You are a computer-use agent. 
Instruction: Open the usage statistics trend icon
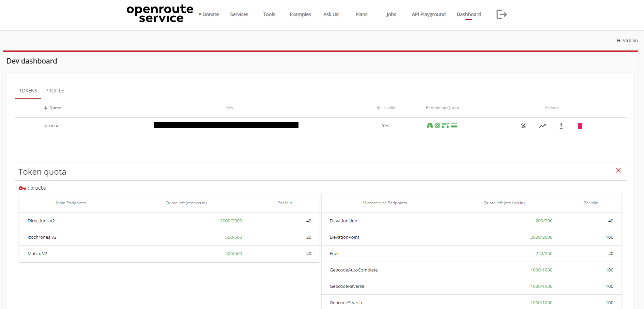(x=542, y=126)
